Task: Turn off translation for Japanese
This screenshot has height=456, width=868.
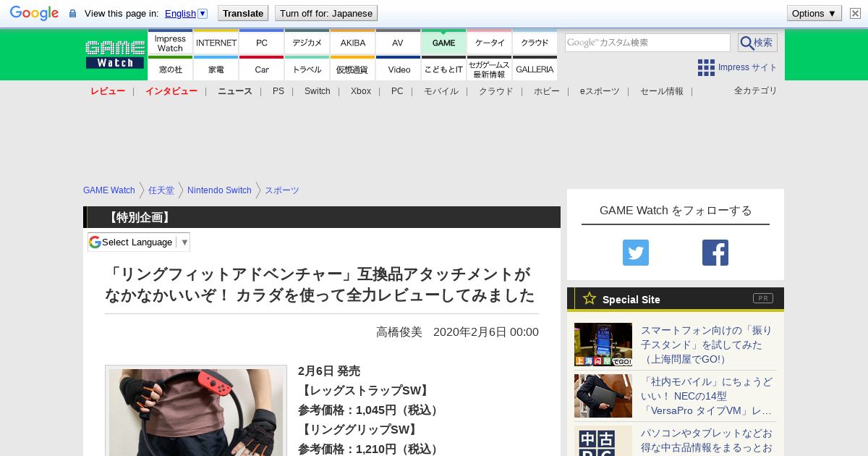Action: 326,13
